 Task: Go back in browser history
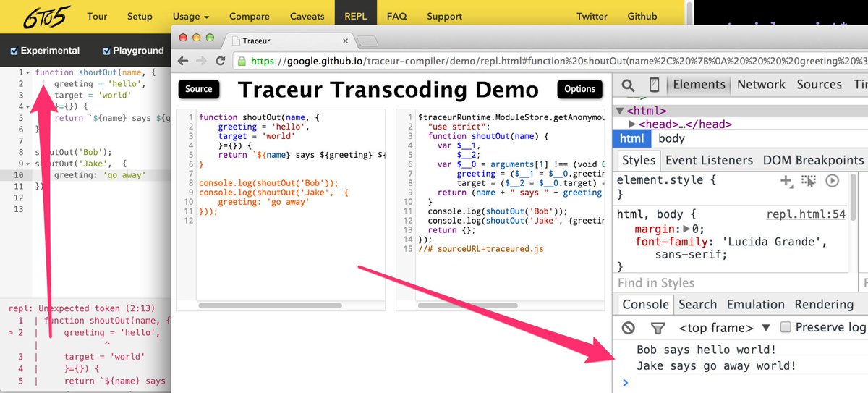click(x=183, y=61)
